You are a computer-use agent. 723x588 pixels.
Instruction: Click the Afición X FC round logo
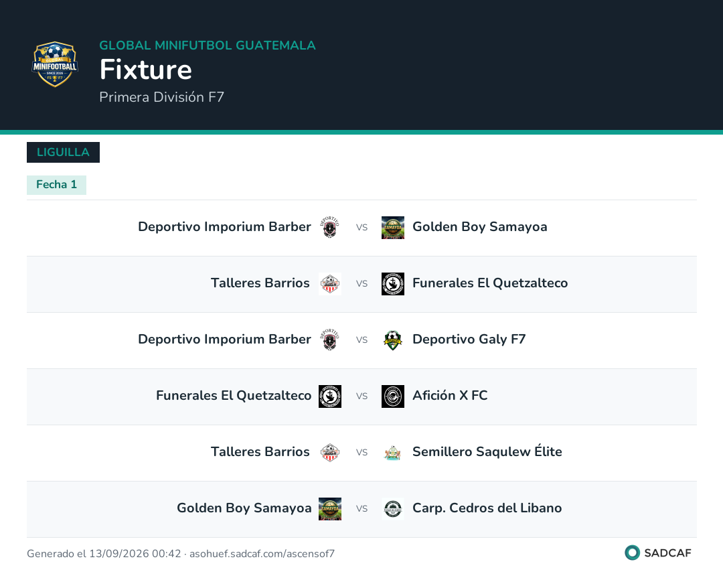393,396
